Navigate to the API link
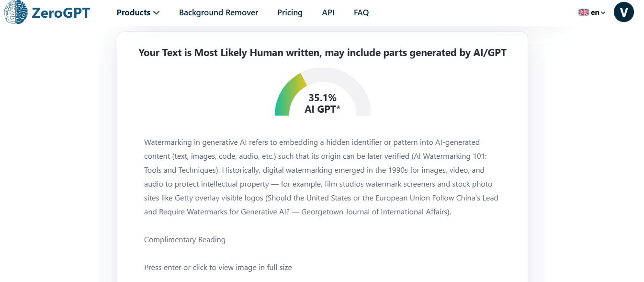Viewport: 644px width, 282px height. tap(328, 13)
